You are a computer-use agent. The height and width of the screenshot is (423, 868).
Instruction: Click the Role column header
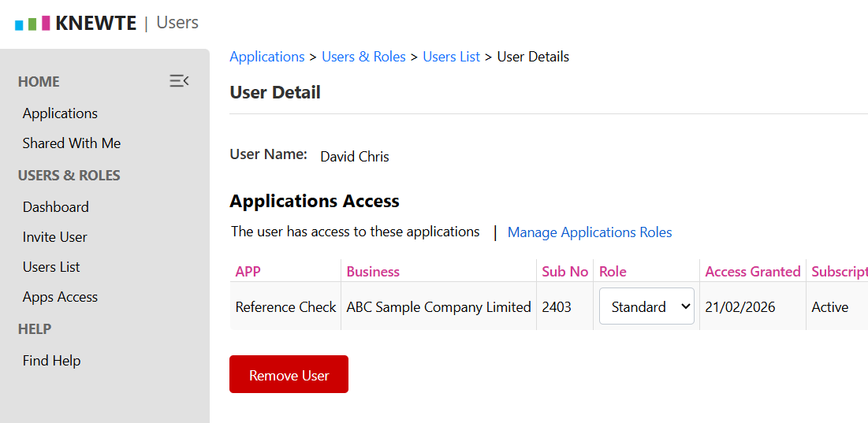coord(613,272)
